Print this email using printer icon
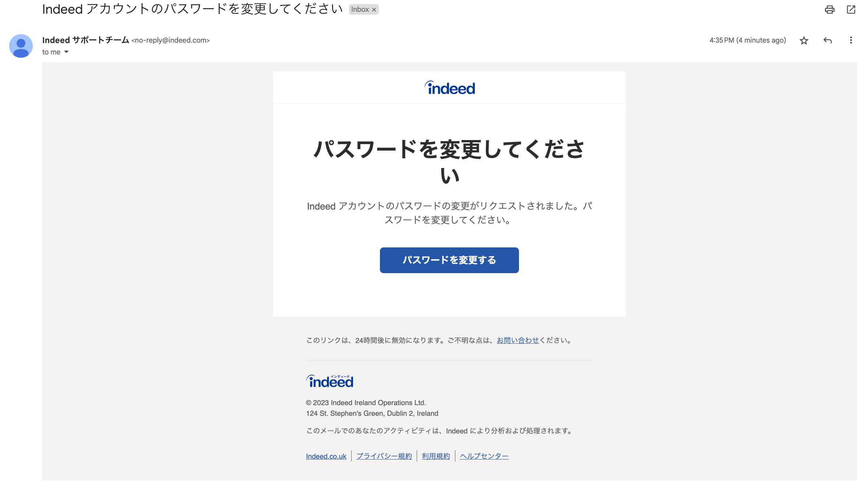The height and width of the screenshot is (486, 868). point(829,10)
